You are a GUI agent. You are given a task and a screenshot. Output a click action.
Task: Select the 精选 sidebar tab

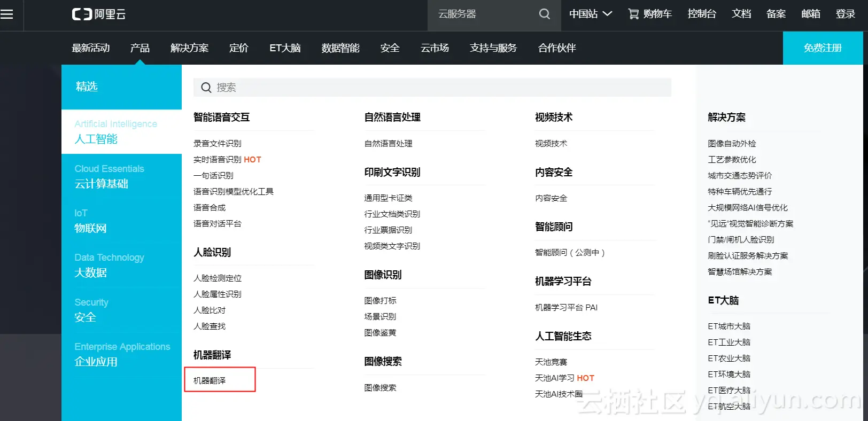tap(121, 87)
